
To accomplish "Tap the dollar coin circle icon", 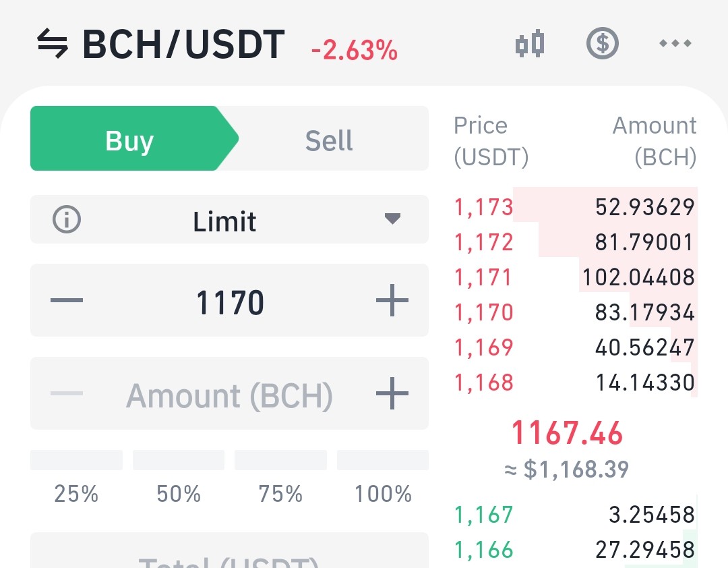I will tap(602, 43).
